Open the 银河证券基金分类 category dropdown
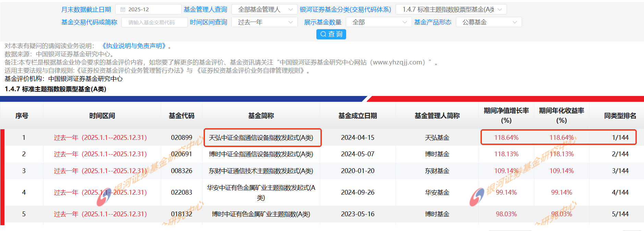 451,10
